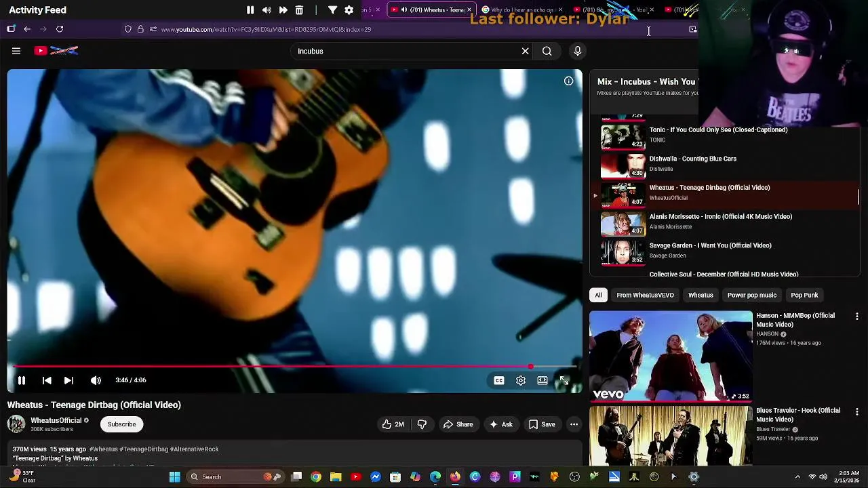Pause the Activity Feed overlay
The image size is (868, 488).
pyautogui.click(x=250, y=10)
